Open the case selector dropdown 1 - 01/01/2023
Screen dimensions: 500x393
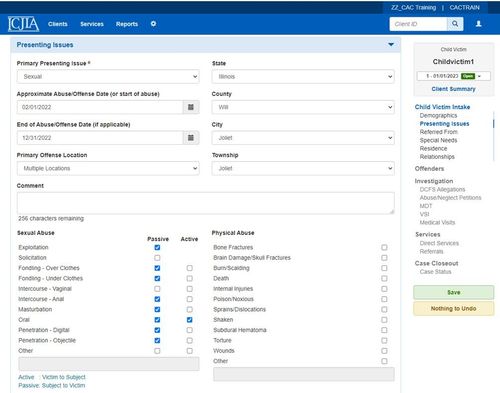[454, 76]
